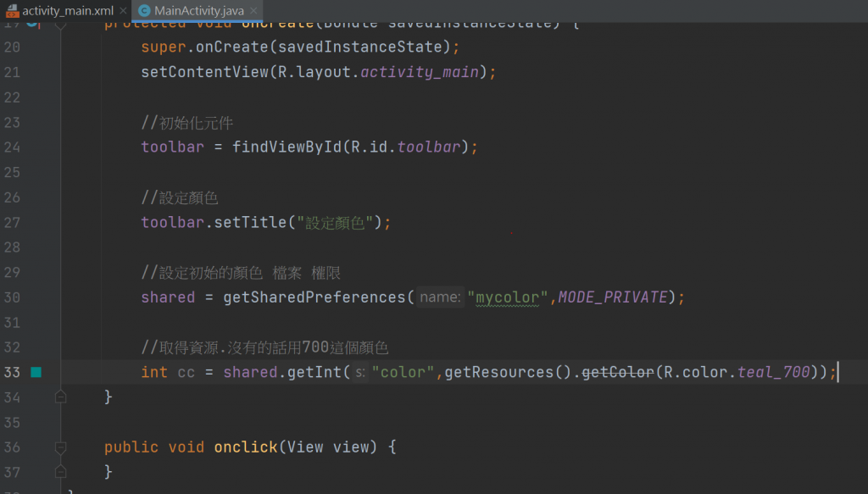This screenshot has width=868, height=494.
Task: Click "getResources" on line 33
Action: (x=498, y=372)
